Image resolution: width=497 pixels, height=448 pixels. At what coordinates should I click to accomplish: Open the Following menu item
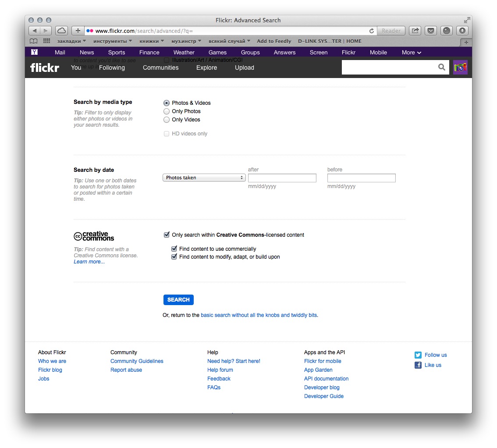pyautogui.click(x=112, y=68)
